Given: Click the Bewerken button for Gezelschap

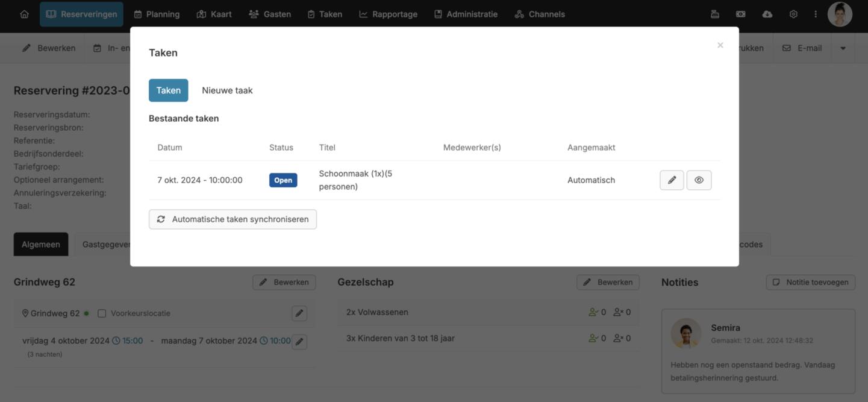Looking at the screenshot, I should pyautogui.click(x=608, y=282).
